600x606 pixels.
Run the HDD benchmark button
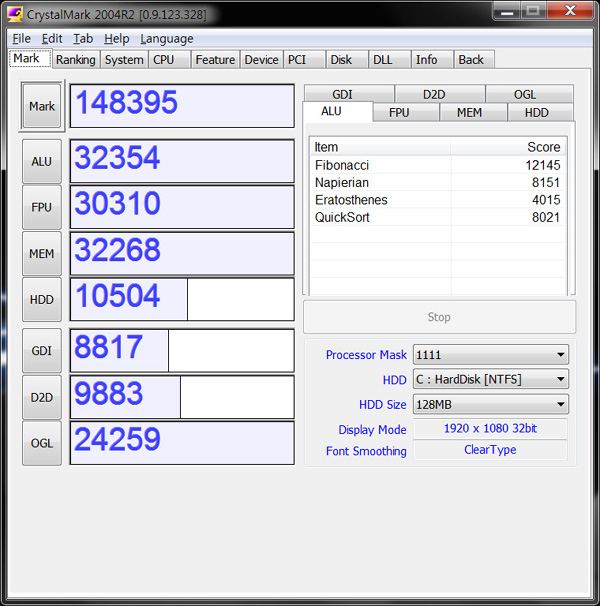tap(42, 300)
